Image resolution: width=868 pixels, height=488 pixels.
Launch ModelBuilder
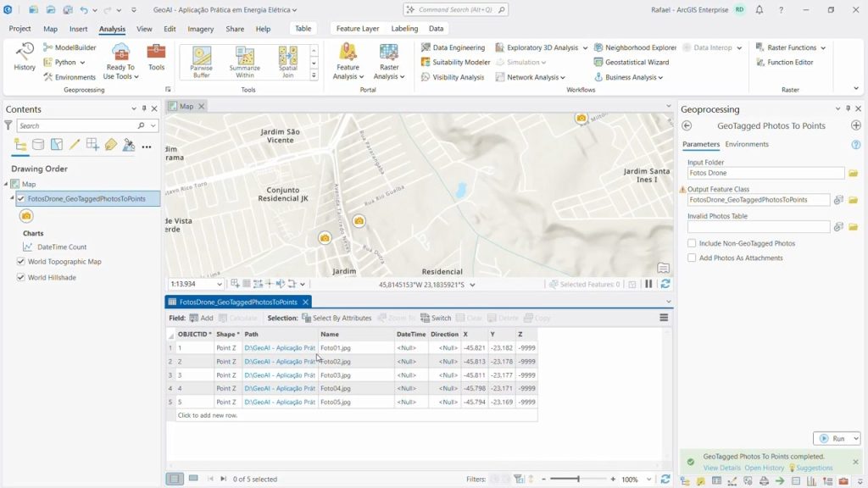[x=70, y=47]
